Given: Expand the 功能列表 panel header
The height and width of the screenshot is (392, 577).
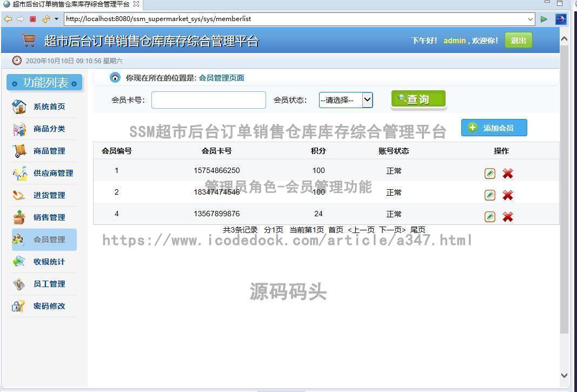Looking at the screenshot, I should [x=44, y=82].
